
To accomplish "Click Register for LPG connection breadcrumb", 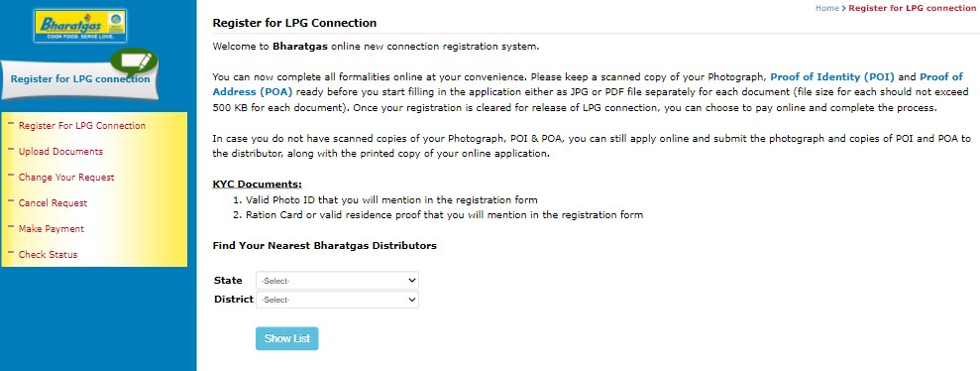I will click(912, 8).
